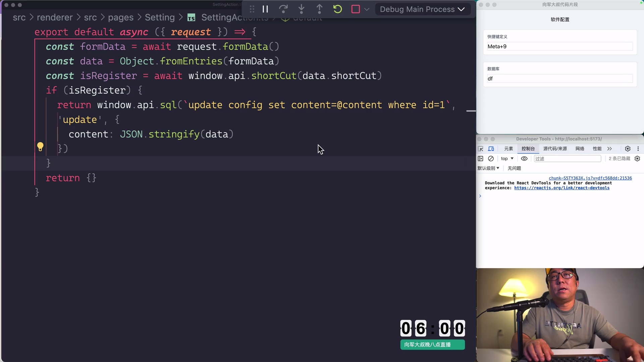Switch to the 网络 tab in DevTools
644x362 pixels.
579,149
